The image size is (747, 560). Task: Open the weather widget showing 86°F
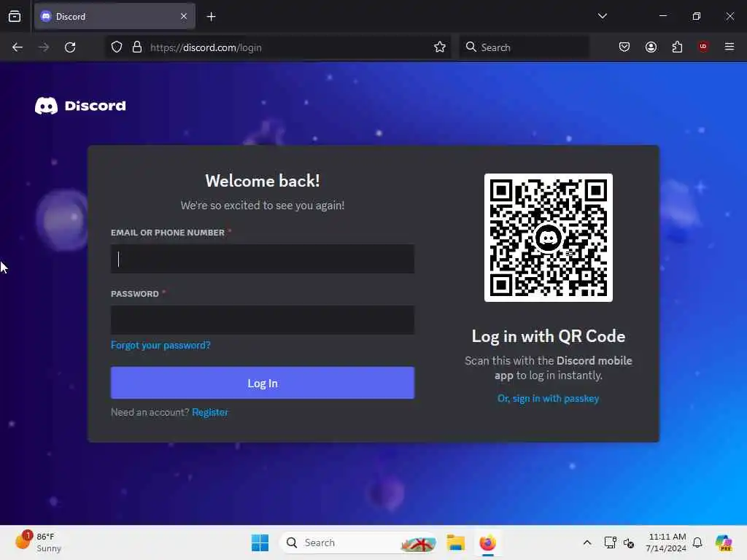[x=39, y=542]
